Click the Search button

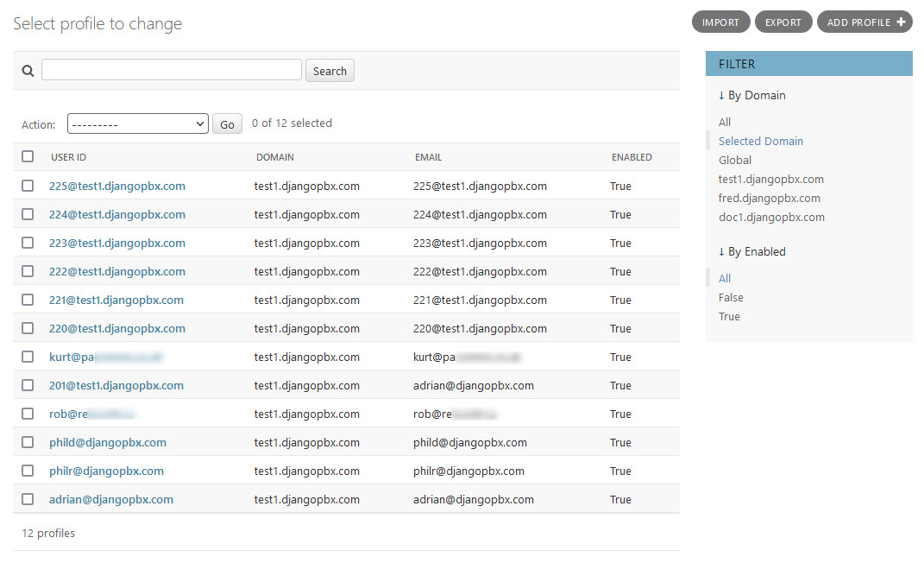click(330, 71)
